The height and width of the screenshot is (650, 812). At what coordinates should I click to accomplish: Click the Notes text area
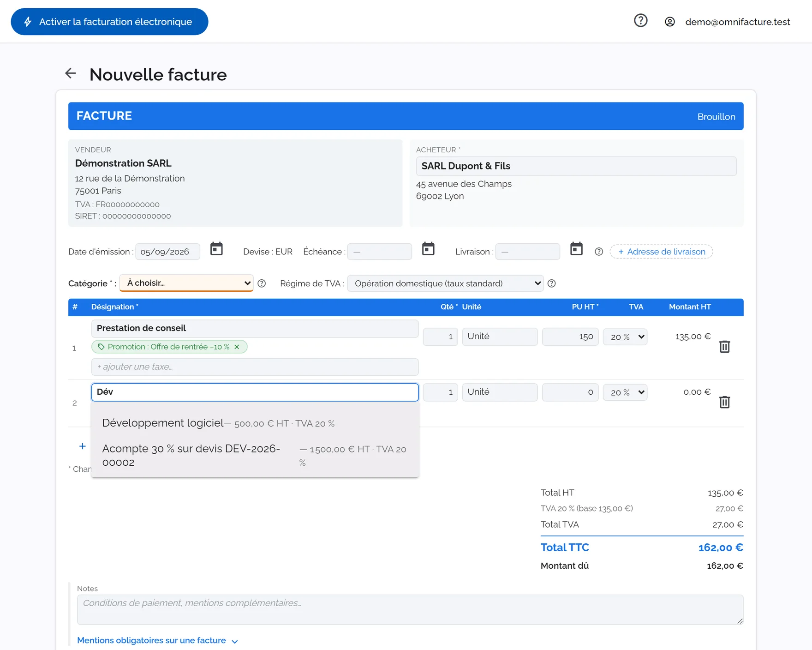(410, 610)
